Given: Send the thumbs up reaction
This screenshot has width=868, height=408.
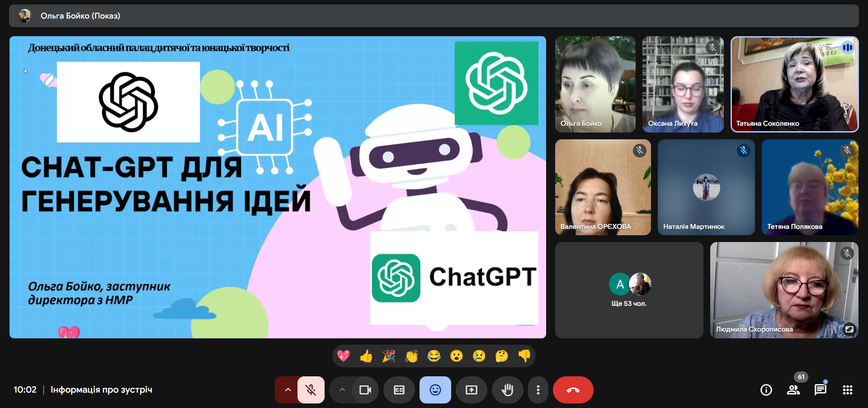Looking at the screenshot, I should tap(366, 356).
